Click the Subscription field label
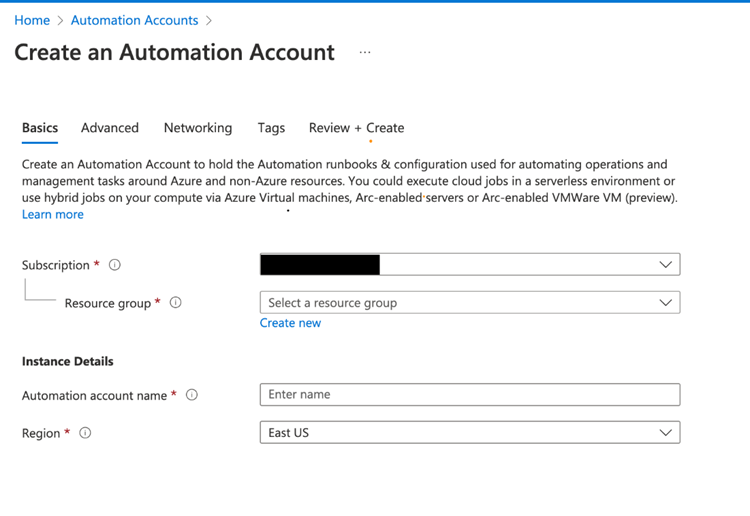 [55, 265]
